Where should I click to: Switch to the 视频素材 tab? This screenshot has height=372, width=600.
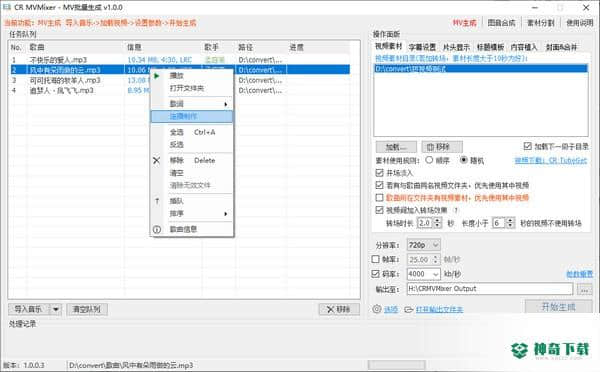(389, 46)
